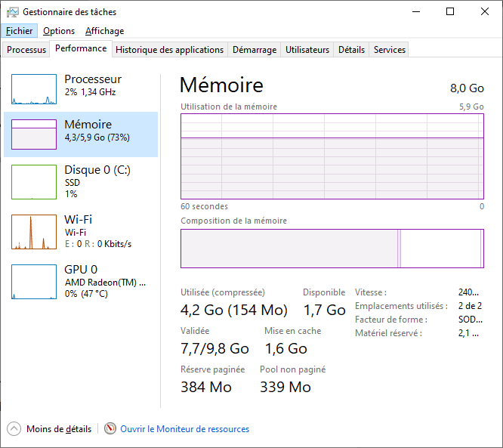Click the memory composition bar
The image size is (503, 448).
(x=332, y=249)
